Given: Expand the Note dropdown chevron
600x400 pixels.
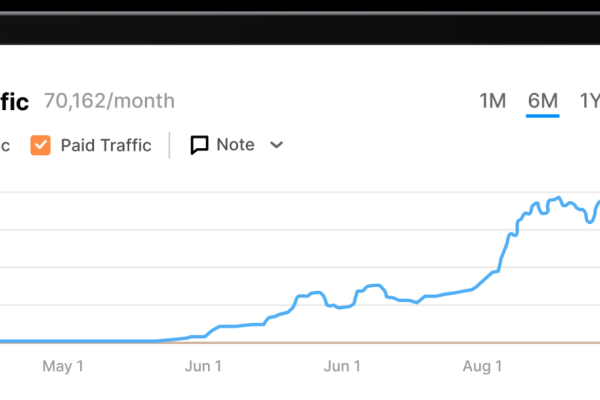Looking at the screenshot, I should tap(276, 145).
